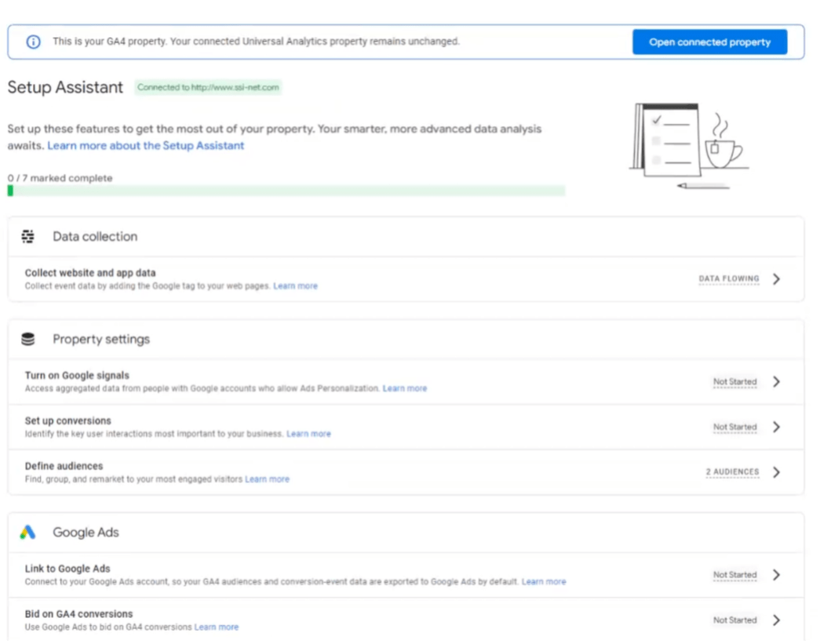
Task: Open Learn more link for Link to Google Ads
Action: coord(544,582)
